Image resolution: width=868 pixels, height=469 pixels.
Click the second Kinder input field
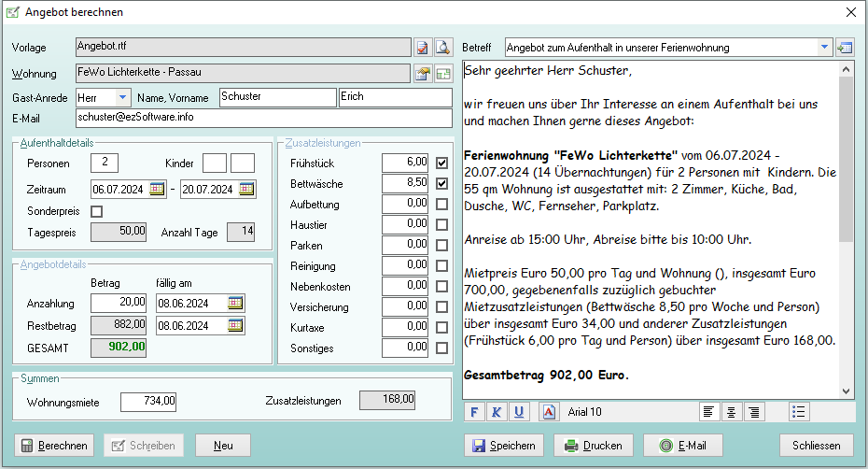243,163
